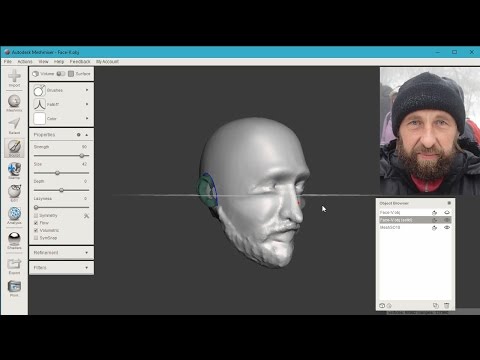Expand the Falloff flyout arrow

point(87,104)
